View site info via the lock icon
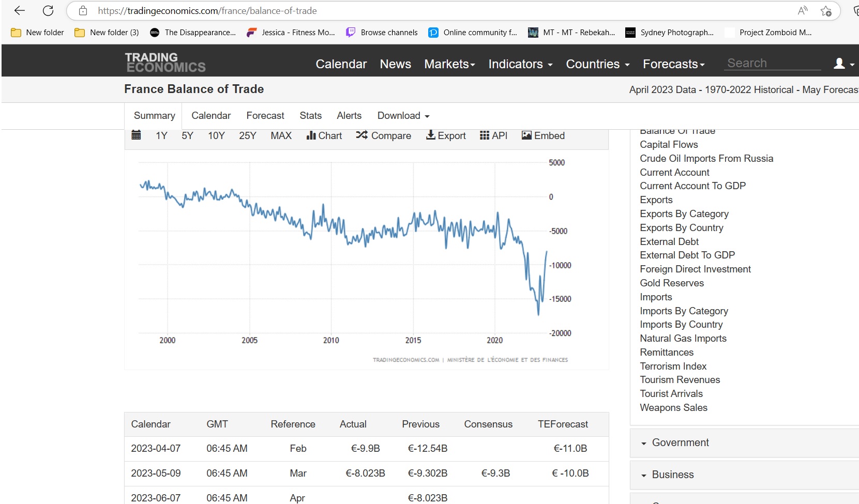Screen dimensions: 859x504 click(83, 10)
